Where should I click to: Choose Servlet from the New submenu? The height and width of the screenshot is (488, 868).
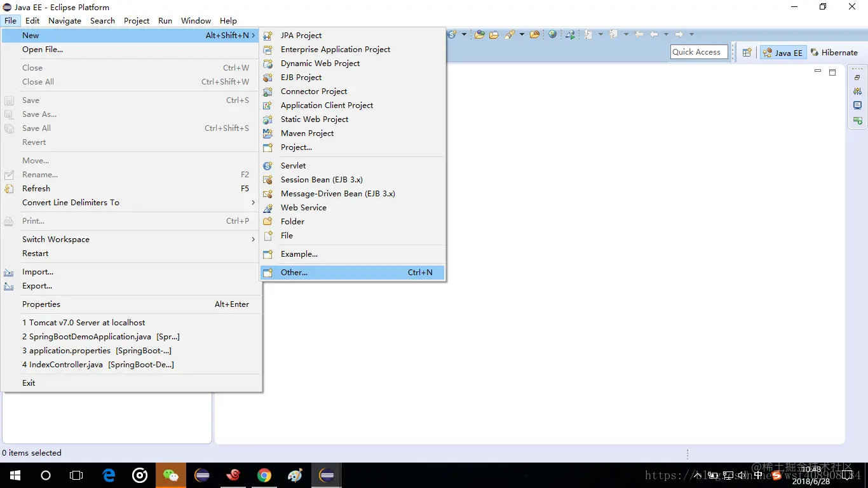(353, 166)
